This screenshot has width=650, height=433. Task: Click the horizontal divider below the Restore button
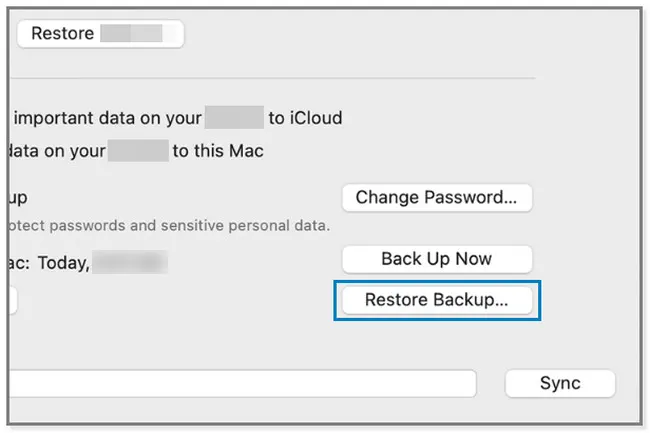tap(273, 78)
